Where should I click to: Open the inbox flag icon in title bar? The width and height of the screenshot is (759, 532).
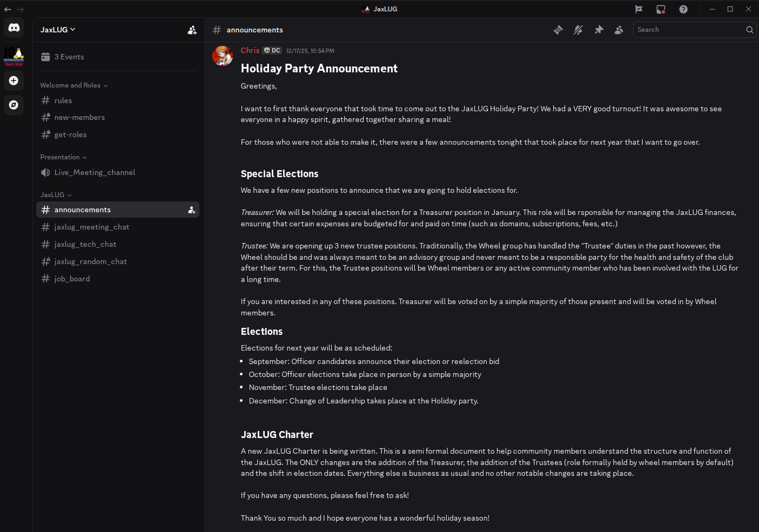(639, 9)
